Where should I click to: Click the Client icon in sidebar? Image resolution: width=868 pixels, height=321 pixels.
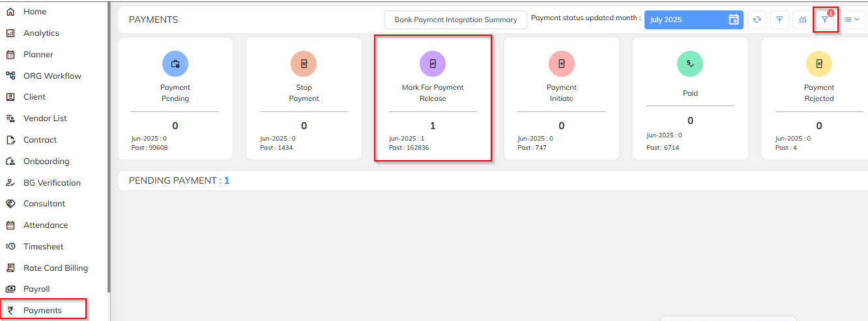click(10, 97)
